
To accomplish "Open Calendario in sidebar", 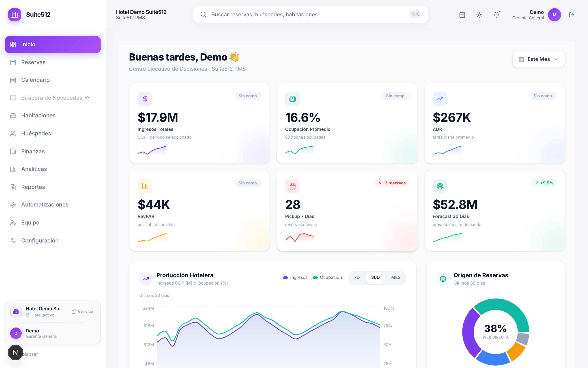I will click(x=53, y=80).
